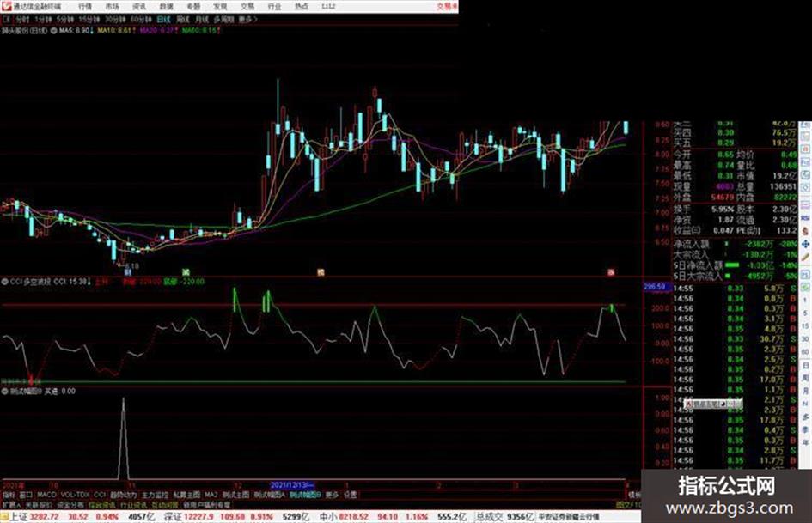The width and height of the screenshot is (812, 523).
Task: Click the 中小 index in the status bar
Action: (x=327, y=517)
